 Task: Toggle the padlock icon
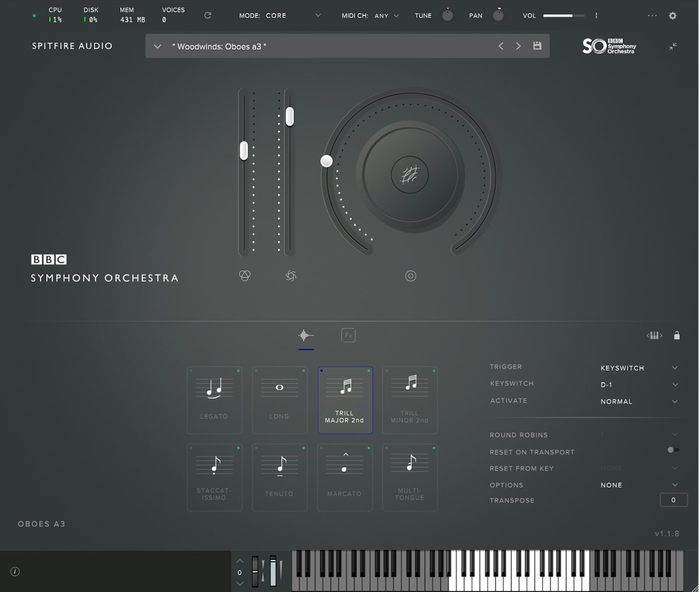(677, 335)
